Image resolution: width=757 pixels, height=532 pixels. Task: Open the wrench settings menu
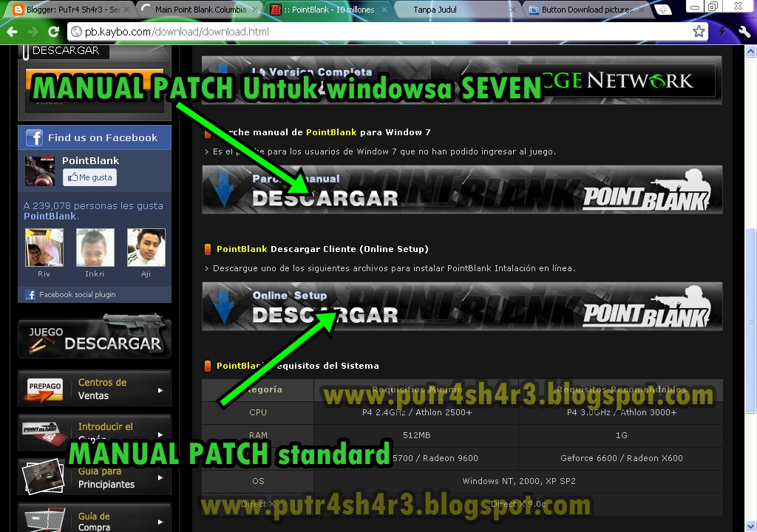coord(744,32)
